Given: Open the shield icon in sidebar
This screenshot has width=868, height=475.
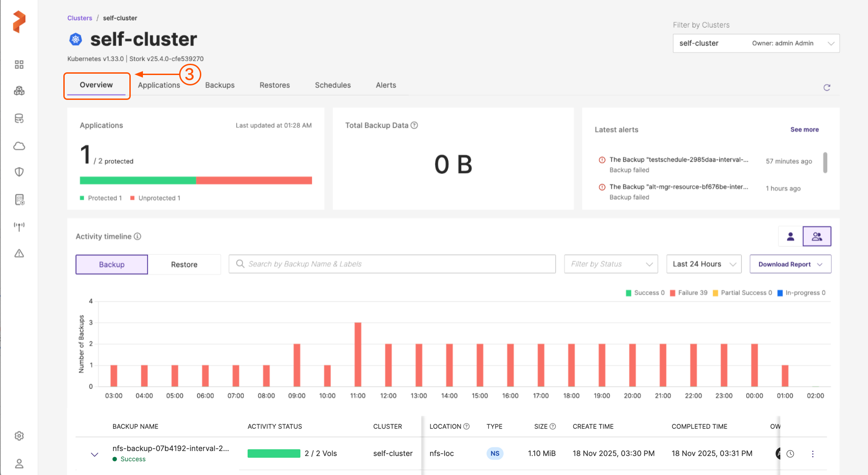Looking at the screenshot, I should pos(19,172).
